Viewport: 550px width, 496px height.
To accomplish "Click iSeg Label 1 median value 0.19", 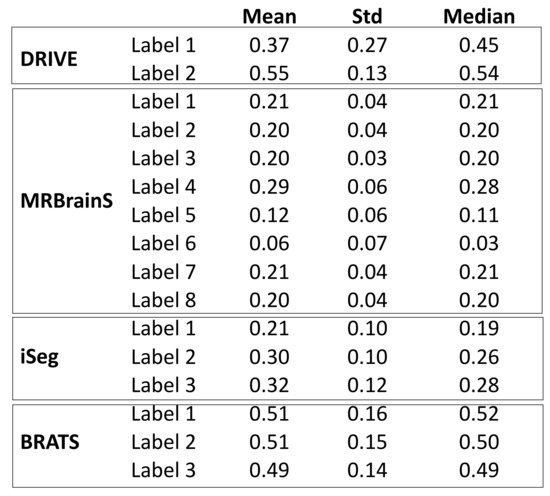I will 479,329.
